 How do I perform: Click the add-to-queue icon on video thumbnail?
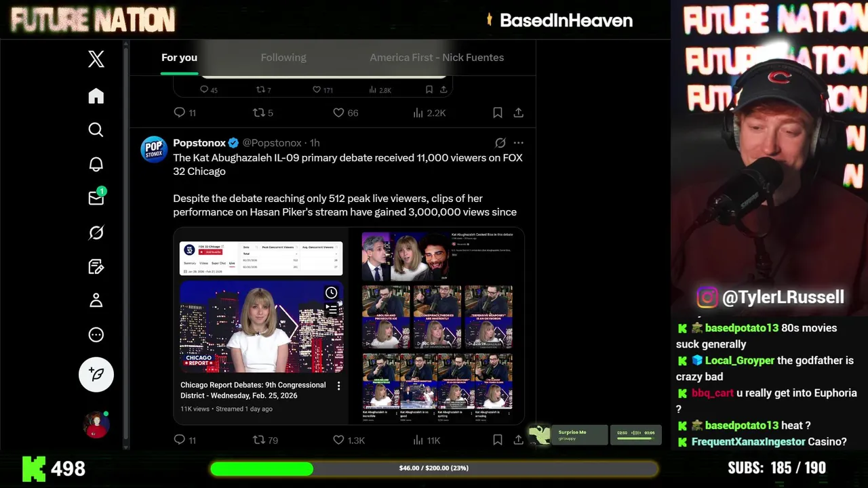point(331,310)
